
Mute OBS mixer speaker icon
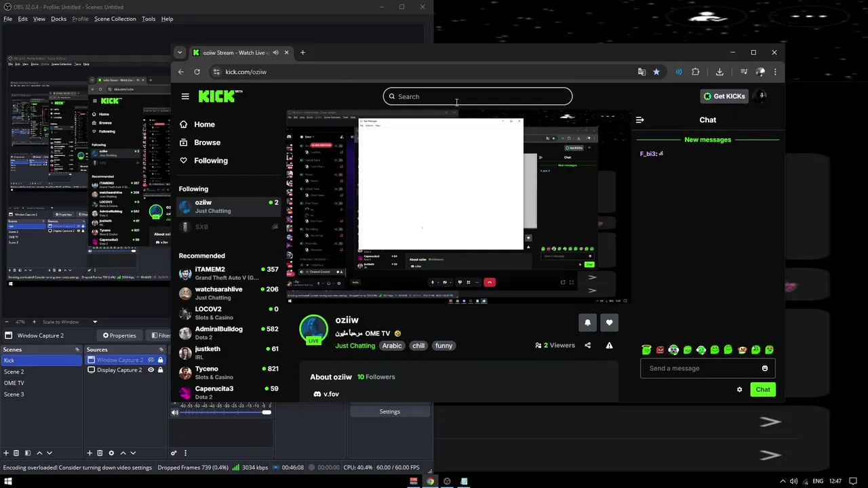(175, 412)
